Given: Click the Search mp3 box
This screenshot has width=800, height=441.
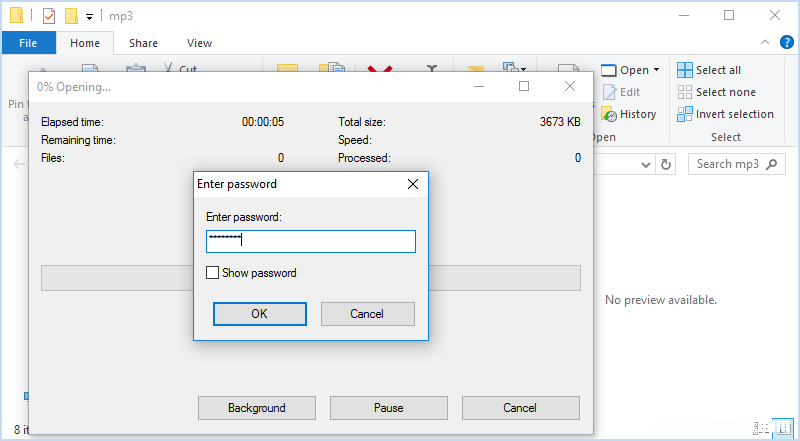Looking at the screenshot, I should pyautogui.click(x=737, y=164).
